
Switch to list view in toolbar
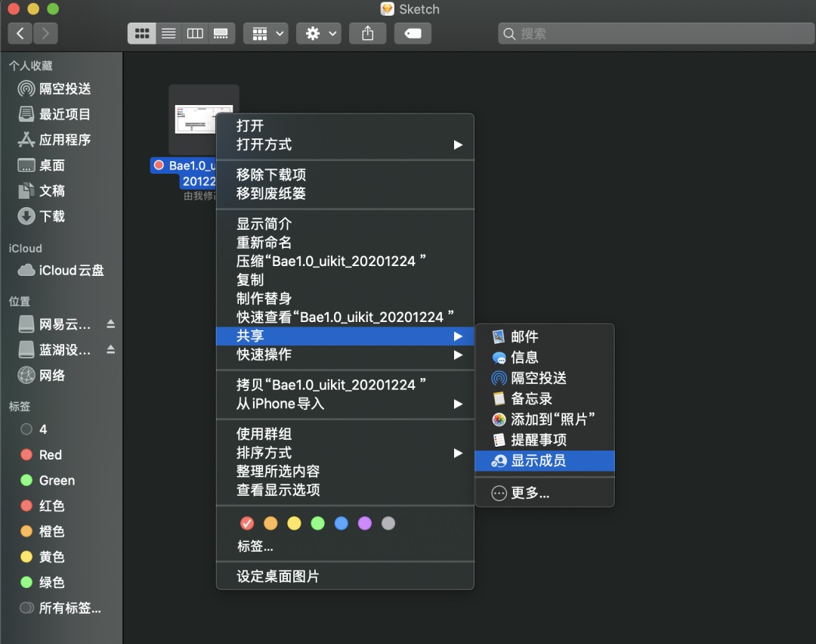(x=168, y=34)
